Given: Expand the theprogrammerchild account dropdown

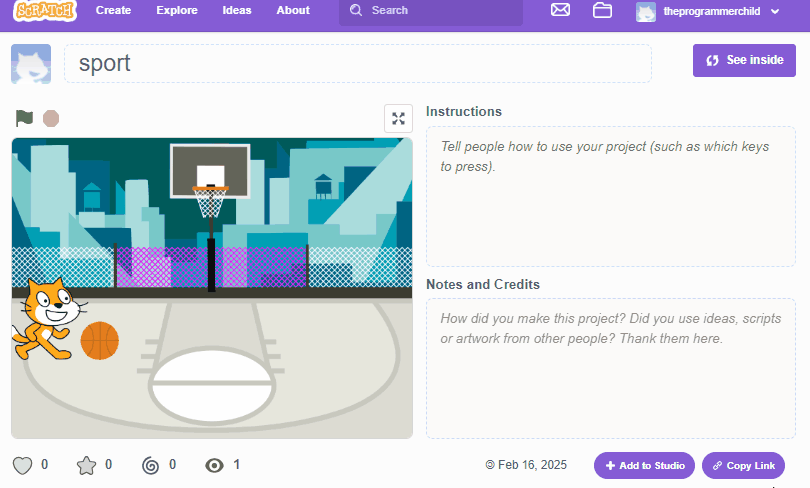Looking at the screenshot, I should tap(775, 11).
